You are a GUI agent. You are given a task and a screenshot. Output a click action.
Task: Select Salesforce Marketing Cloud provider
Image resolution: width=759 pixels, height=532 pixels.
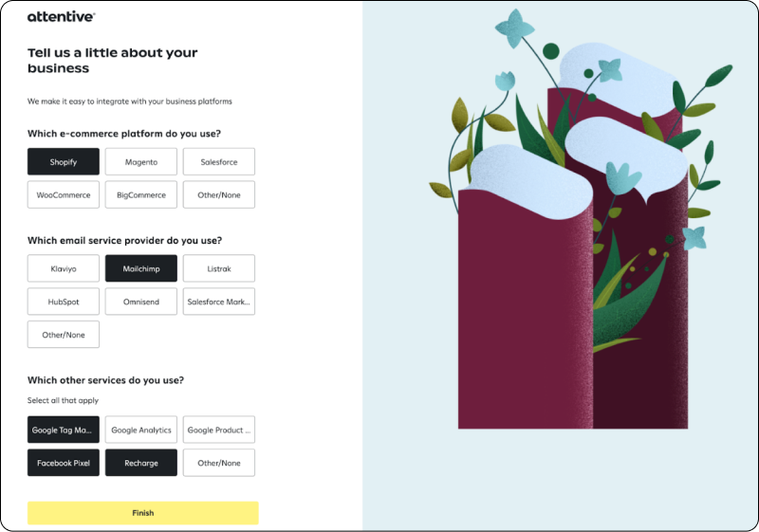[x=219, y=302]
